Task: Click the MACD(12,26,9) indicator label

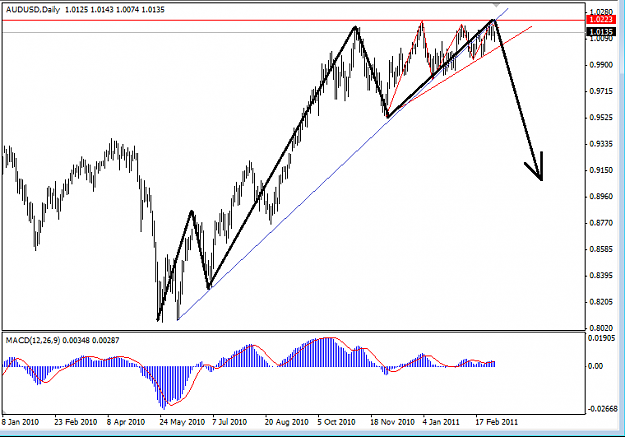Action: (x=33, y=340)
